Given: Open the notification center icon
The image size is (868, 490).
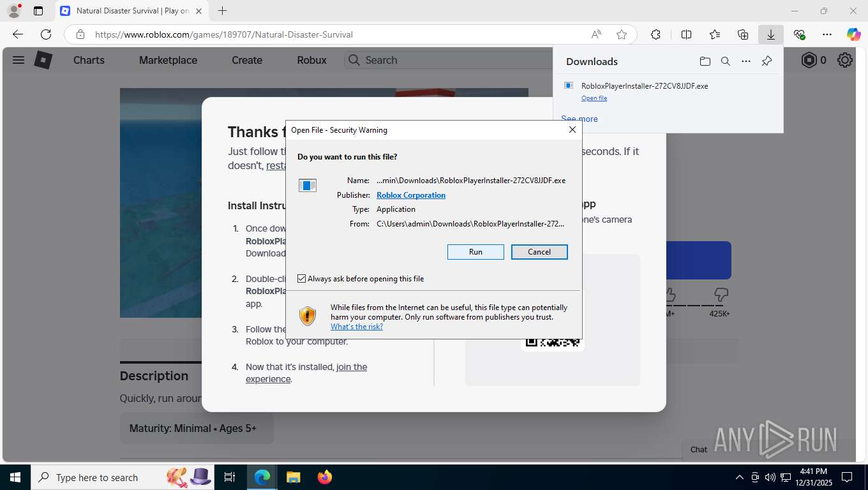Looking at the screenshot, I should tap(847, 477).
